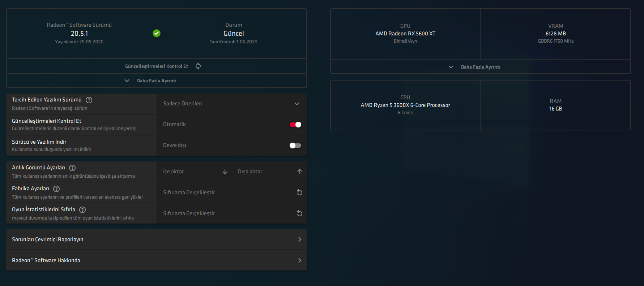Image resolution: width=644 pixels, height=286 pixels.
Task: Click the Radeon Software'in arayacağı sürüm description
Action: point(50,108)
